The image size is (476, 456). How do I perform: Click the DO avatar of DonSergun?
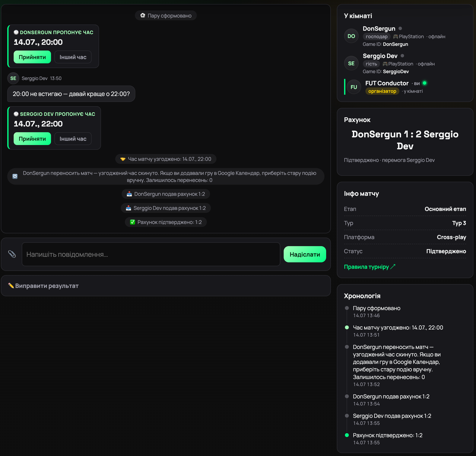[351, 36]
